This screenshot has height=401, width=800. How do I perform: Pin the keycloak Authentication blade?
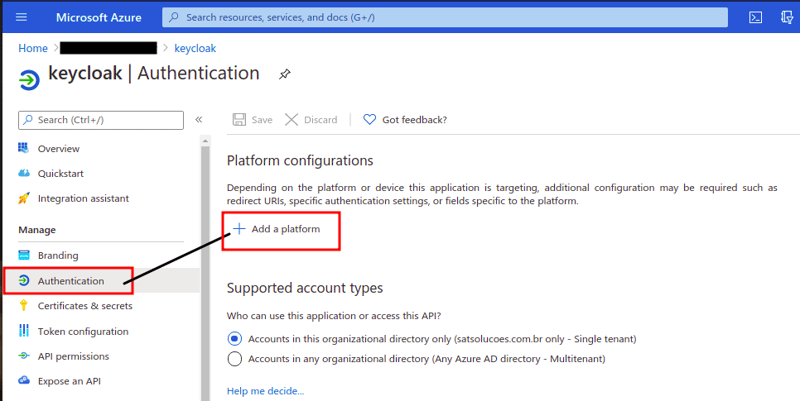click(x=285, y=74)
